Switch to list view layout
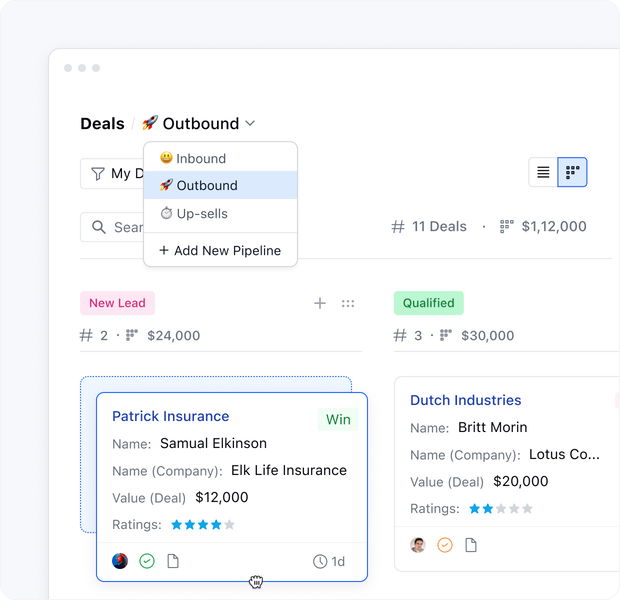 [543, 172]
